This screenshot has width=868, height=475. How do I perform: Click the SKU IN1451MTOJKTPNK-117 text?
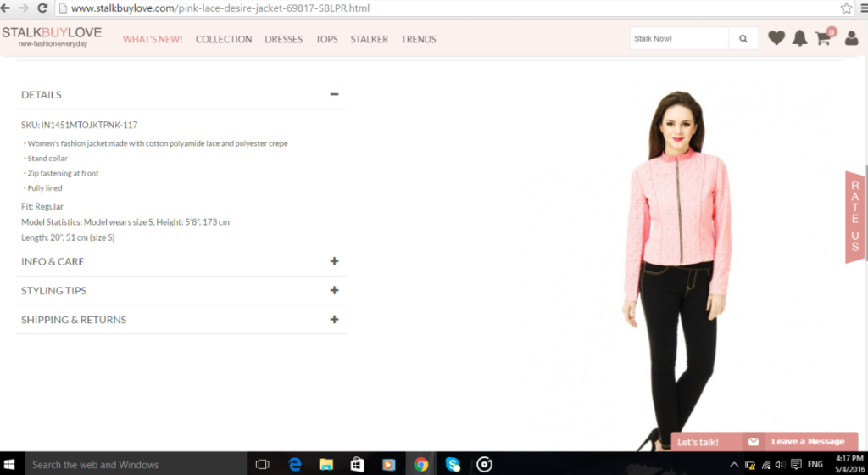coord(79,126)
